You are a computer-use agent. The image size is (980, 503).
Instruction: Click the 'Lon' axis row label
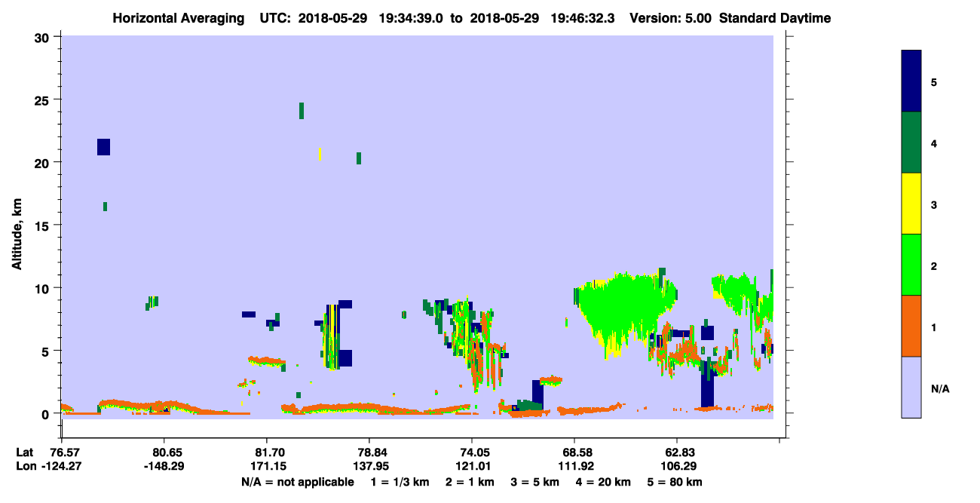pyautogui.click(x=25, y=465)
